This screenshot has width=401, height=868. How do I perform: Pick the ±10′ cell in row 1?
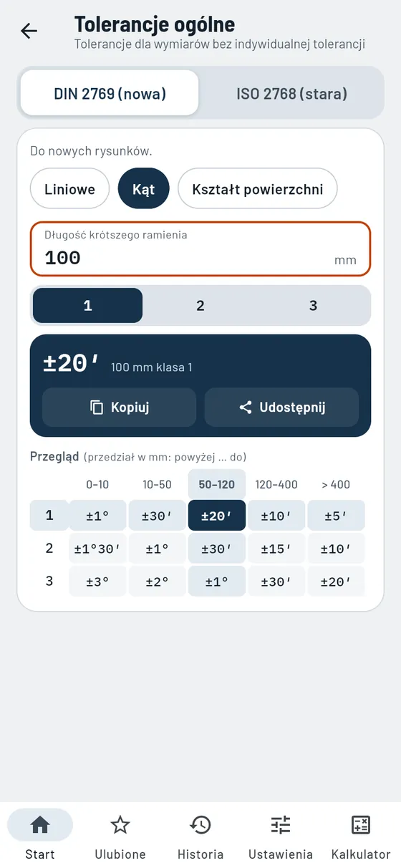(276, 516)
